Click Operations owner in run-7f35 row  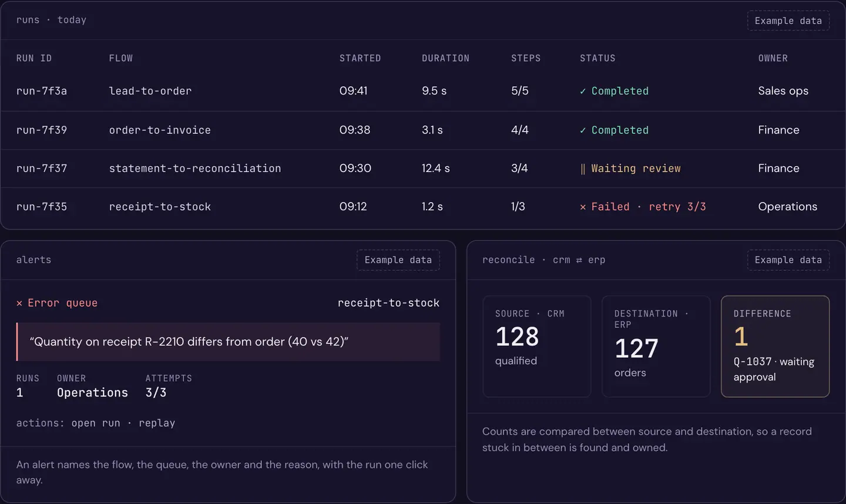tap(788, 207)
